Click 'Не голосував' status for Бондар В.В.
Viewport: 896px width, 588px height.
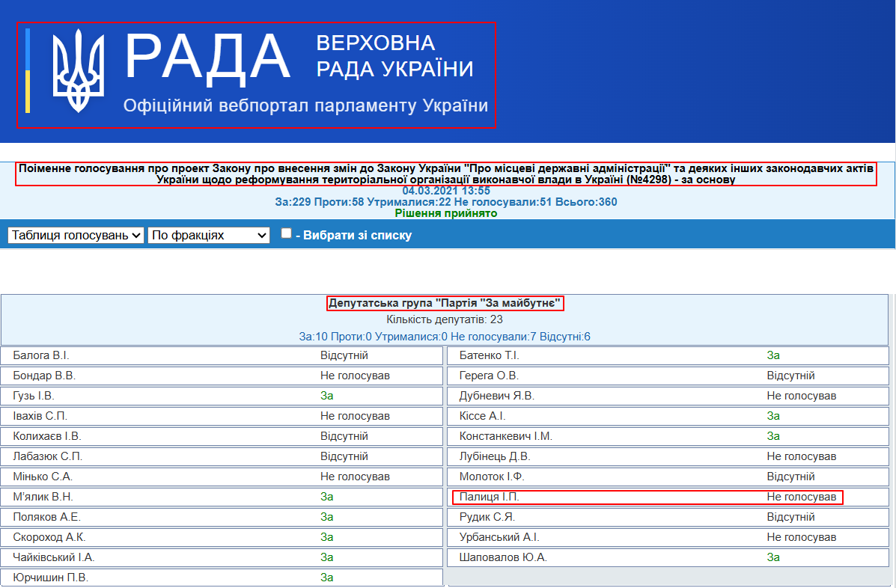click(x=355, y=376)
